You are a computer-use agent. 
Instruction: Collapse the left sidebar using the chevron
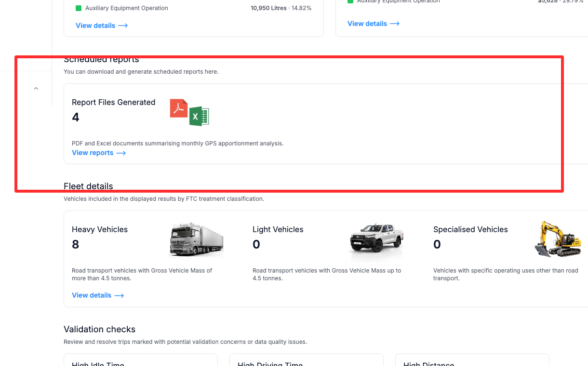(x=36, y=88)
